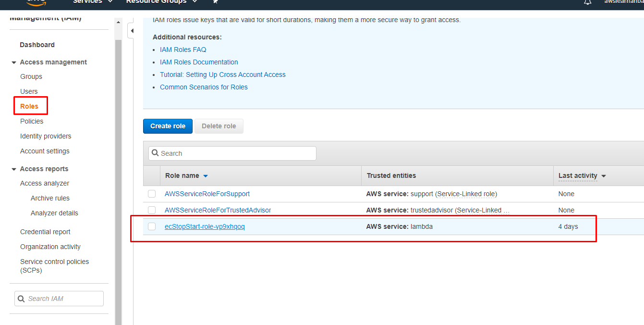Click the magnifier icon in roles search box
Screen dimensions: 644x325
pos(155,153)
